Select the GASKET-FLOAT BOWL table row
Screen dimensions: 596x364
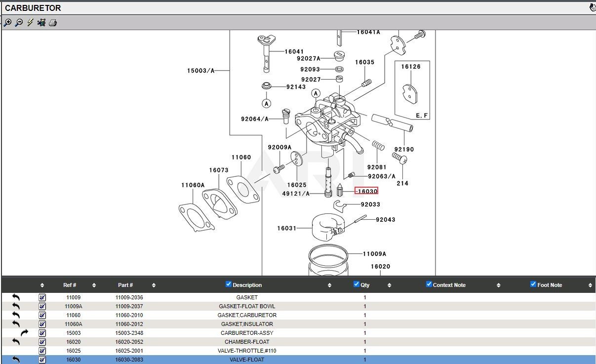coord(247,306)
